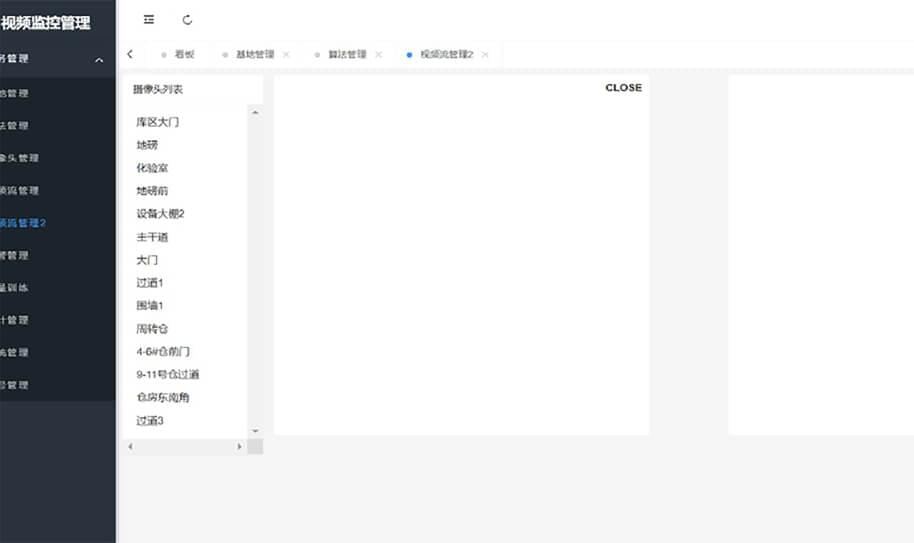Select 9-11号仓过道 camera in list
The width and height of the screenshot is (914, 543).
coord(167,375)
